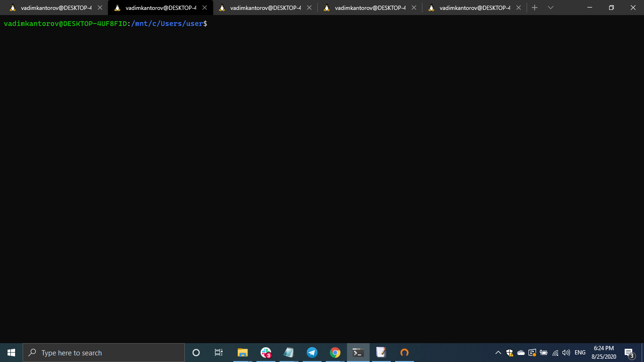Launch OpenVPN from the taskbar

[404, 353]
